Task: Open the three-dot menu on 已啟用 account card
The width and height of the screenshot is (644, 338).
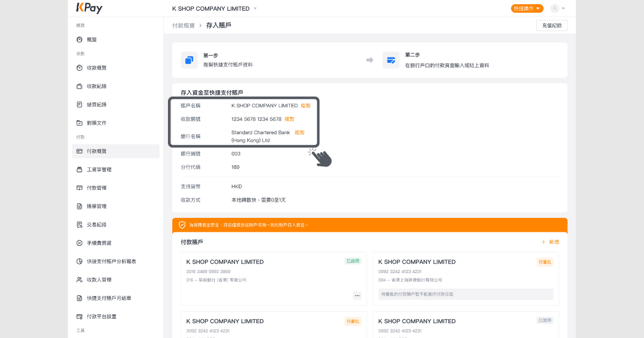Action: point(357,295)
